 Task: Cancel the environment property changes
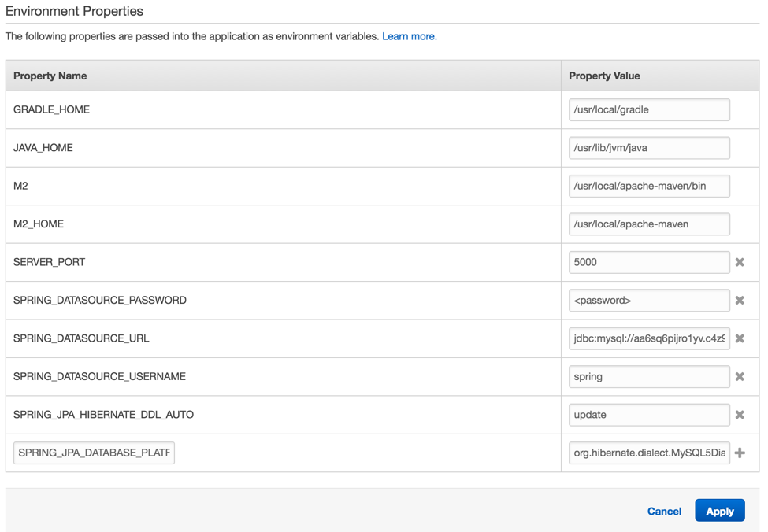coord(664,512)
